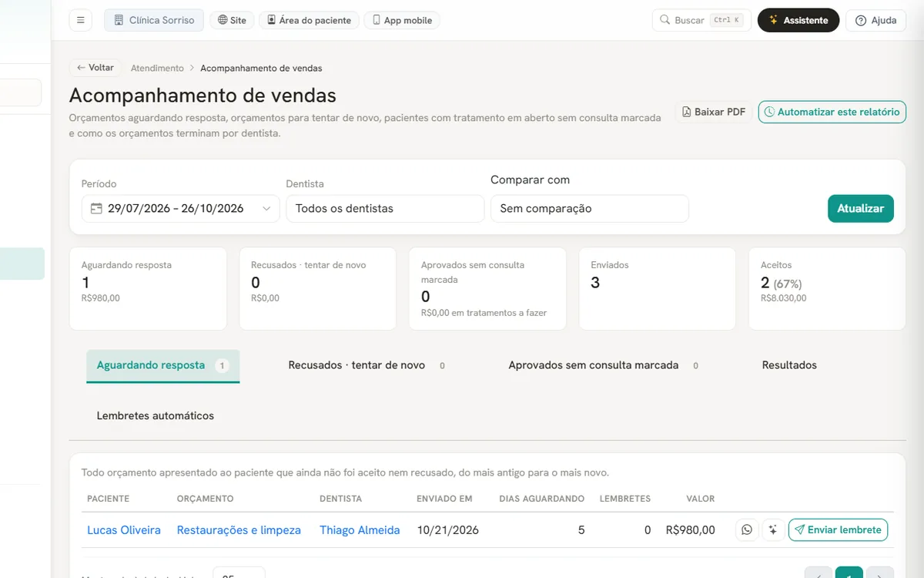
Task: Click the R$980,00 value cell
Action: 691,529
